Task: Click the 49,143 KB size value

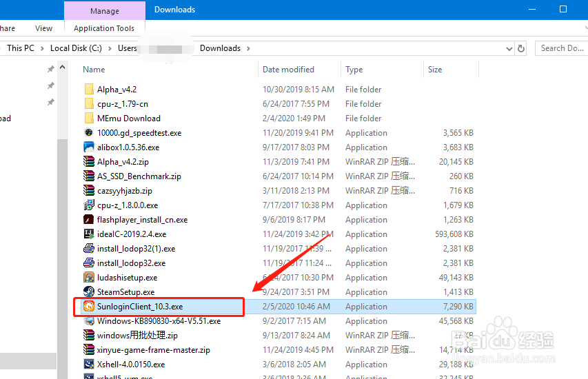Action: pos(456,278)
